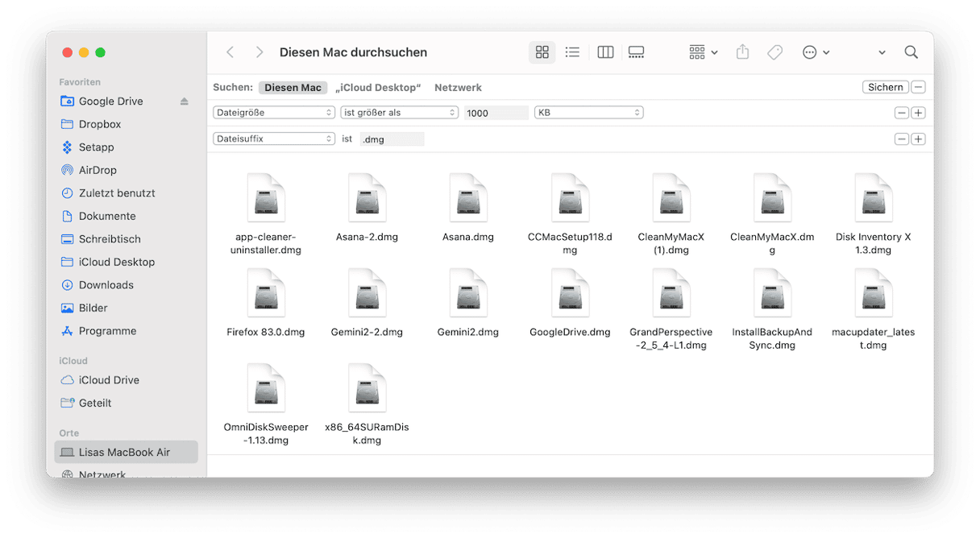
Task: Select the CleanMyMacX (1).dmg file icon
Action: (x=671, y=198)
